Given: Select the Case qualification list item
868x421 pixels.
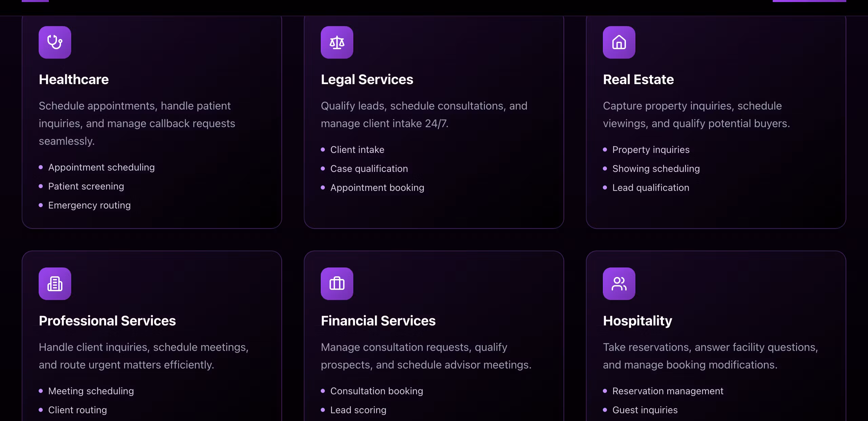Looking at the screenshot, I should (x=369, y=169).
